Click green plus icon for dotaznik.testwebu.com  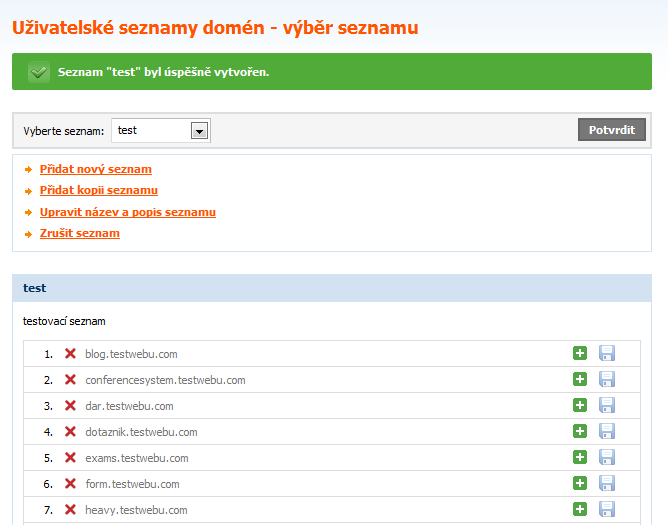coord(580,431)
